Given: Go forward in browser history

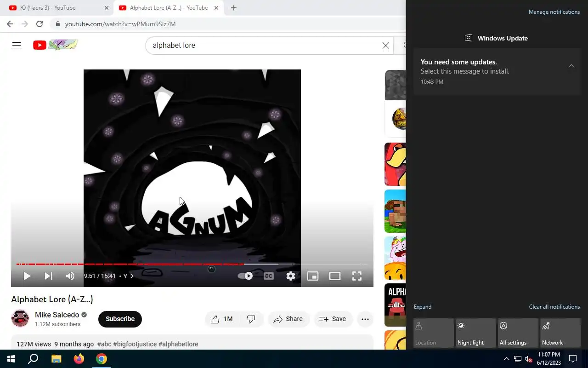Looking at the screenshot, I should tap(25, 24).
